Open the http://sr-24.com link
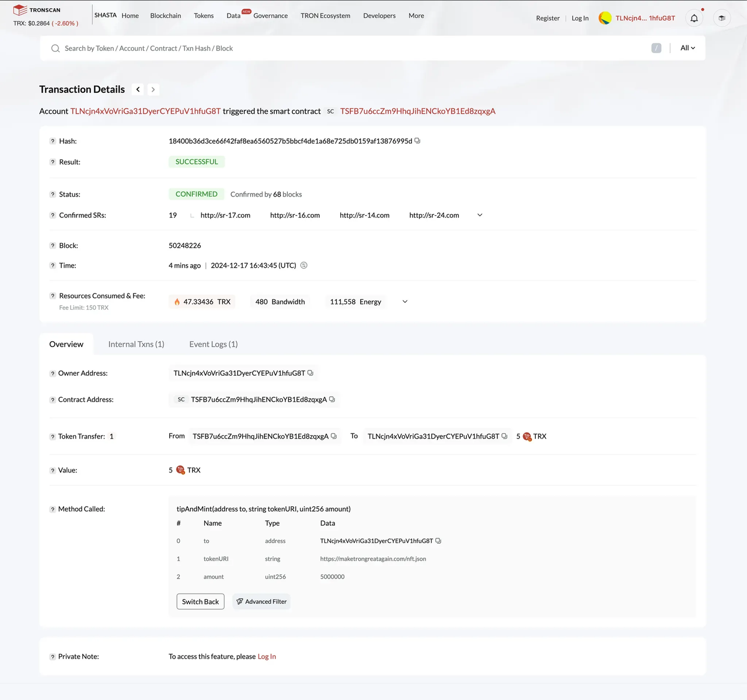The image size is (747, 700). click(x=434, y=215)
